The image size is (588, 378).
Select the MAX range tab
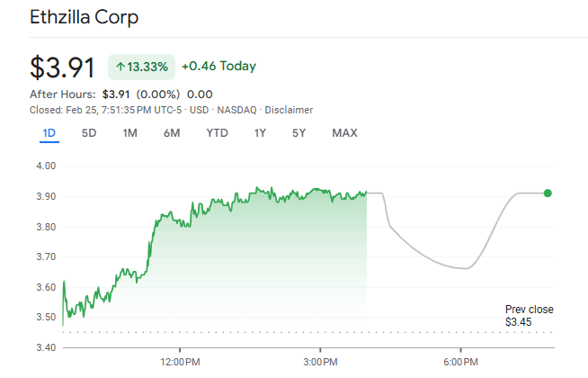344,133
